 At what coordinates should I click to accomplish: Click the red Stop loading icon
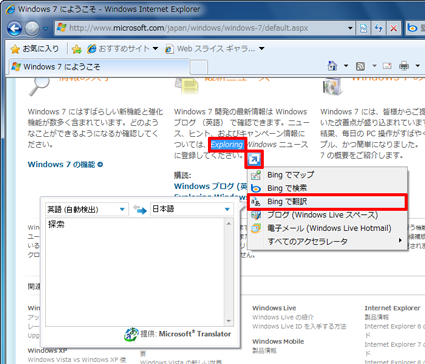394,28
